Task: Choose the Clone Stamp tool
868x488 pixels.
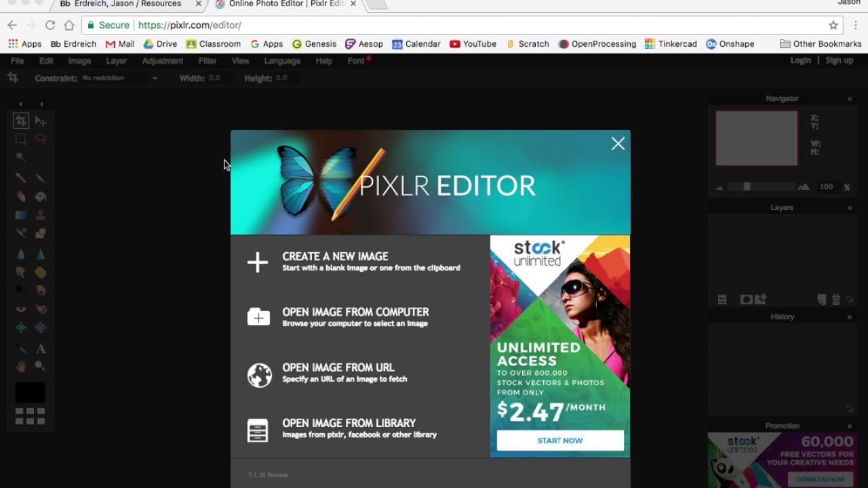Action: (x=41, y=215)
